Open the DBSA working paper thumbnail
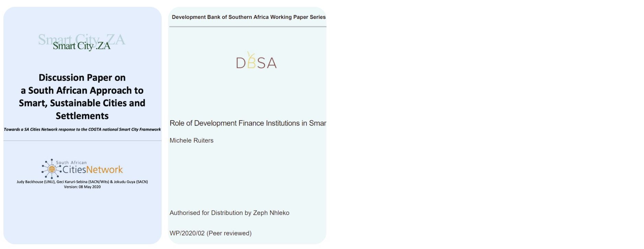644x249 pixels. [x=247, y=126]
